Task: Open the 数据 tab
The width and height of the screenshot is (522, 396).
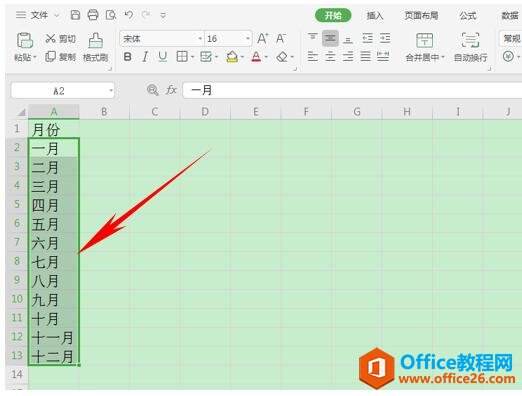Action: [510, 15]
